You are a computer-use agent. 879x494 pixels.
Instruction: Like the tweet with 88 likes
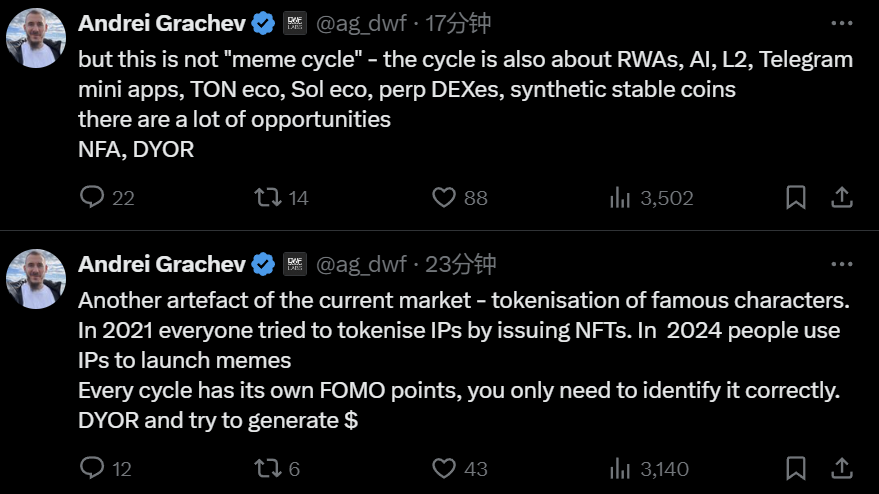tap(444, 197)
